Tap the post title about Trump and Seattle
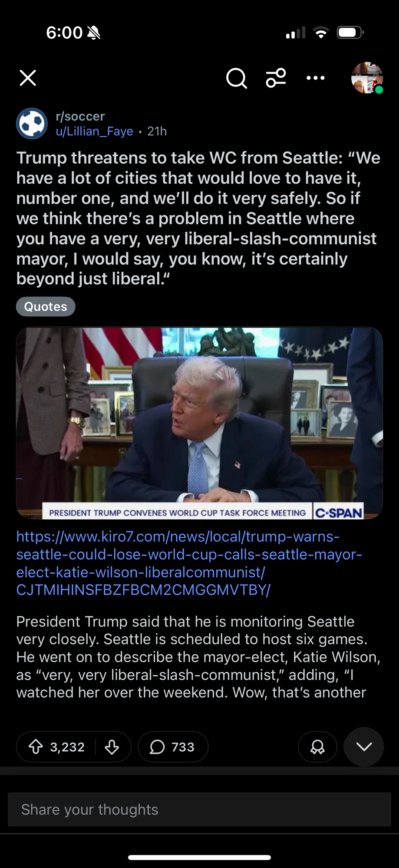The width and height of the screenshot is (399, 868). [199, 218]
